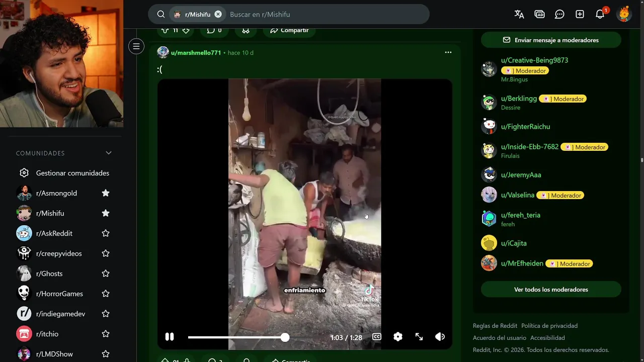Open the chat bubble icon
The image size is (644, 362).
point(559,14)
